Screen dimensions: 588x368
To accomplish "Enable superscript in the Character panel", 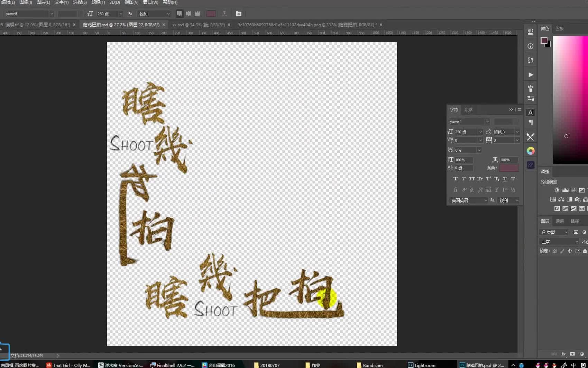I will coord(488,179).
